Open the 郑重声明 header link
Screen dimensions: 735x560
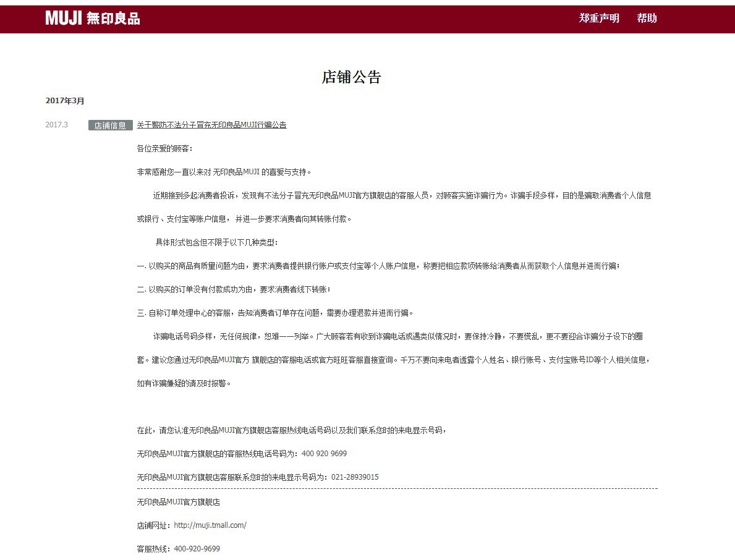pyautogui.click(x=599, y=19)
